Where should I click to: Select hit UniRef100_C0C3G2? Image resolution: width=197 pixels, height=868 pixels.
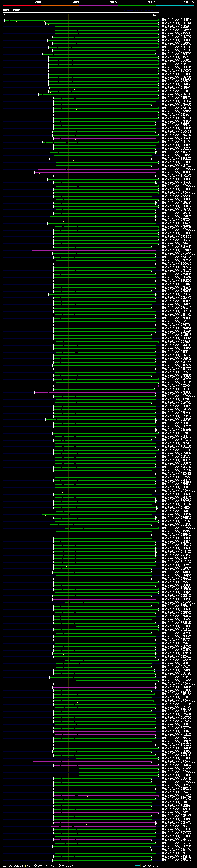click(177, 101)
